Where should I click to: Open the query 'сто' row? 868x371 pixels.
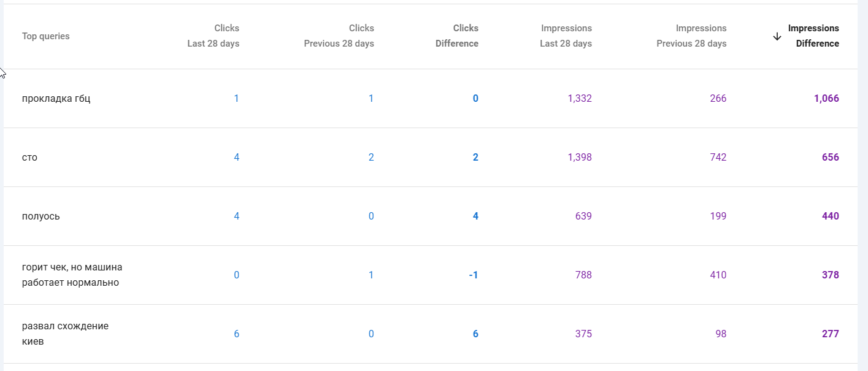(x=431, y=158)
